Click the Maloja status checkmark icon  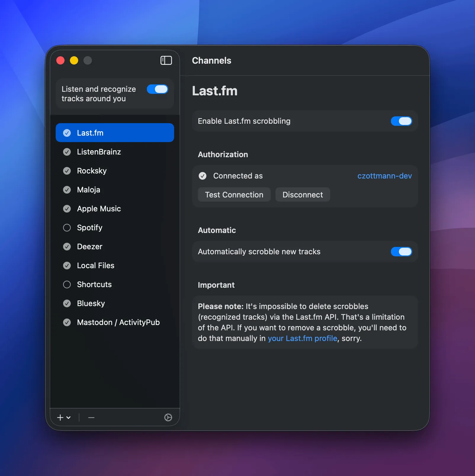pos(67,190)
